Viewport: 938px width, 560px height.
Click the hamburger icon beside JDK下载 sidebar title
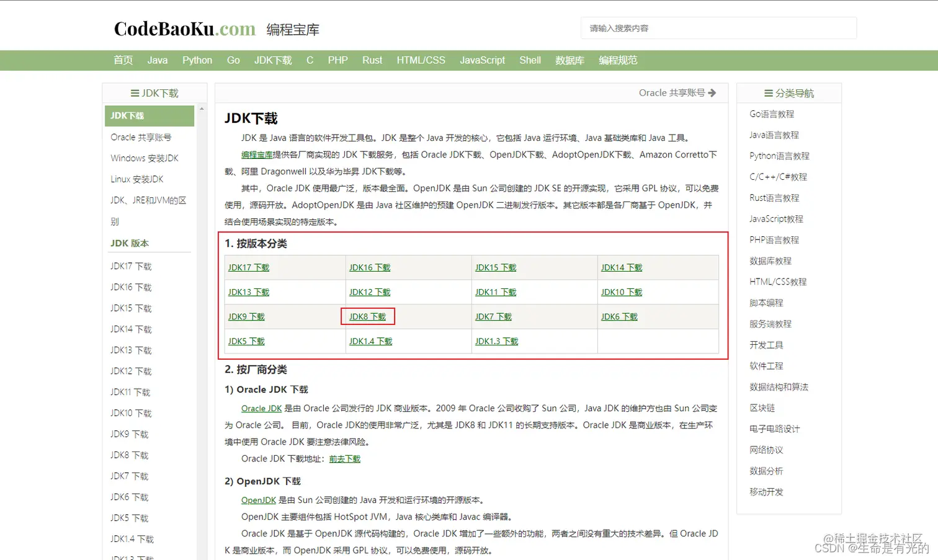pos(135,92)
